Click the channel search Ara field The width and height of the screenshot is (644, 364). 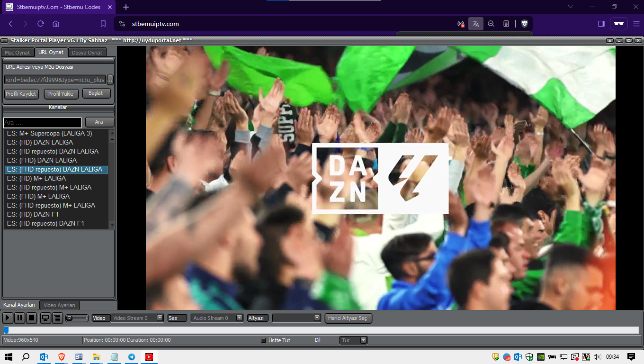point(43,122)
